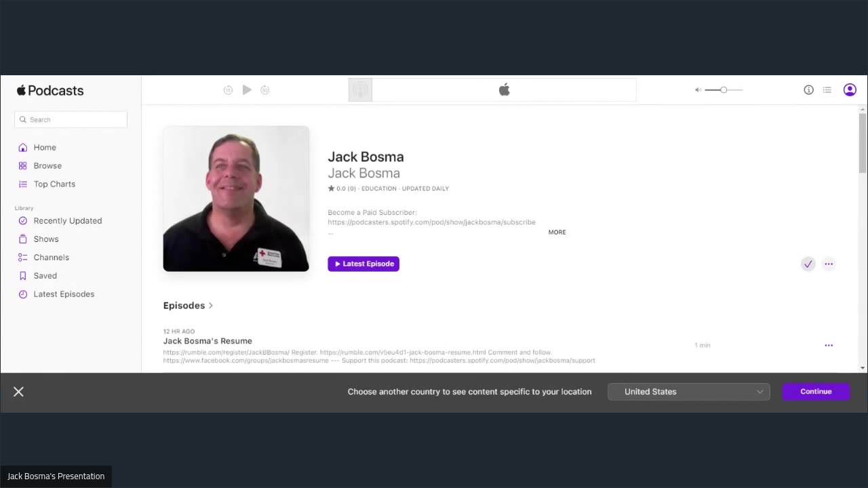Click Jack Bosma show artwork
The image size is (868, 488).
[x=236, y=199]
